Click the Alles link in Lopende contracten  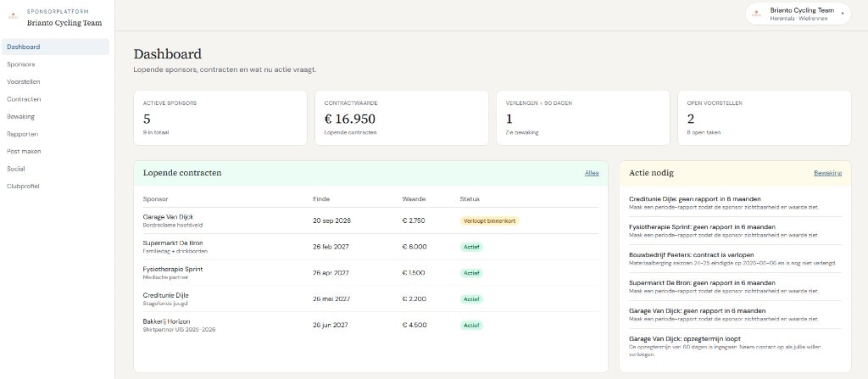[592, 173]
